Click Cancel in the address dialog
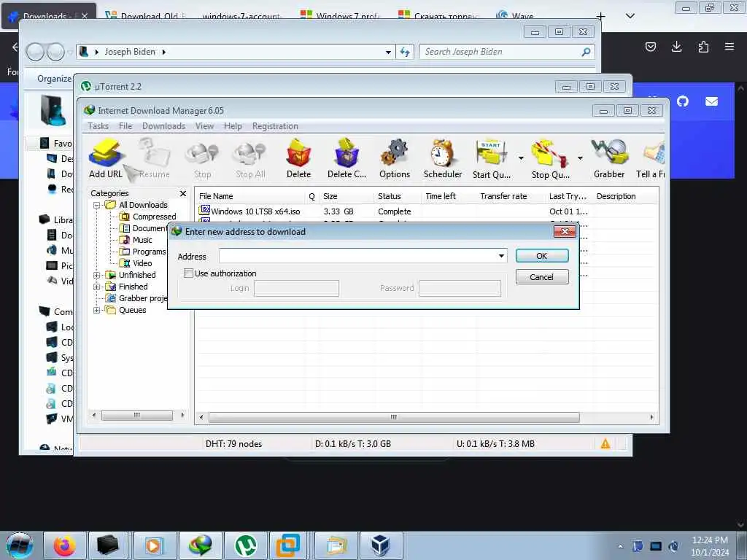Viewport: 747px width, 560px height. 542,276
